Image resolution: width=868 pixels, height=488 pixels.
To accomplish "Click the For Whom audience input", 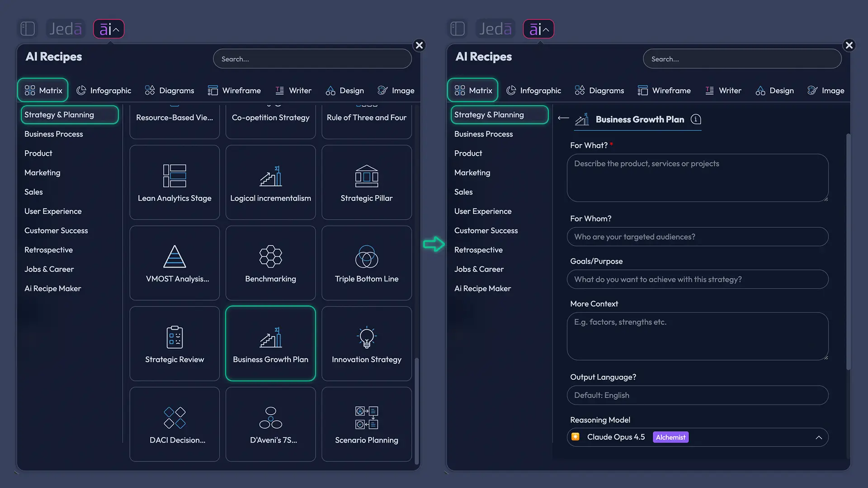I will click(698, 237).
